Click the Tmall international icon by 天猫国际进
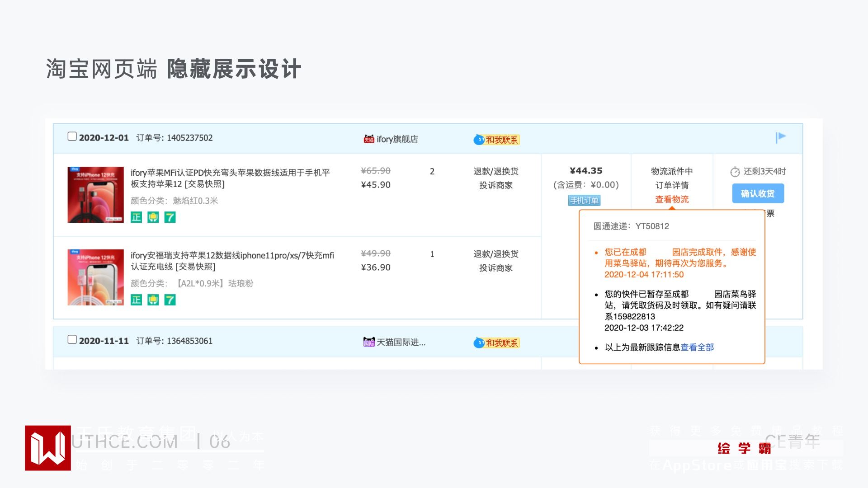The width and height of the screenshot is (868, 488). (x=369, y=342)
